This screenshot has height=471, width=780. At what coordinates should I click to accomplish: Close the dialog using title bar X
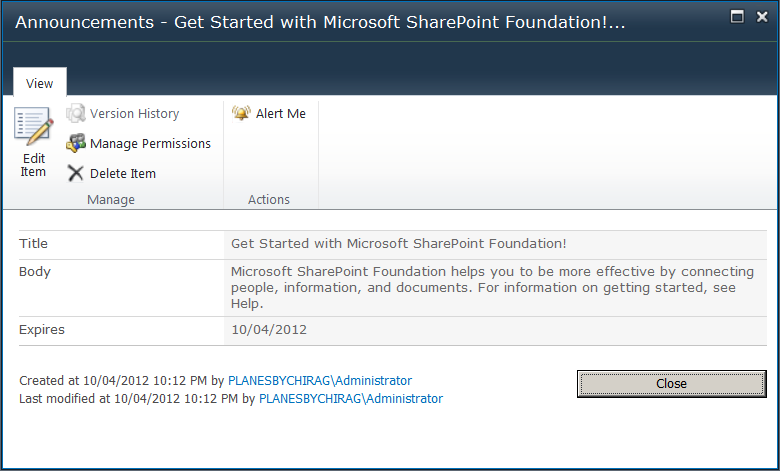point(762,16)
